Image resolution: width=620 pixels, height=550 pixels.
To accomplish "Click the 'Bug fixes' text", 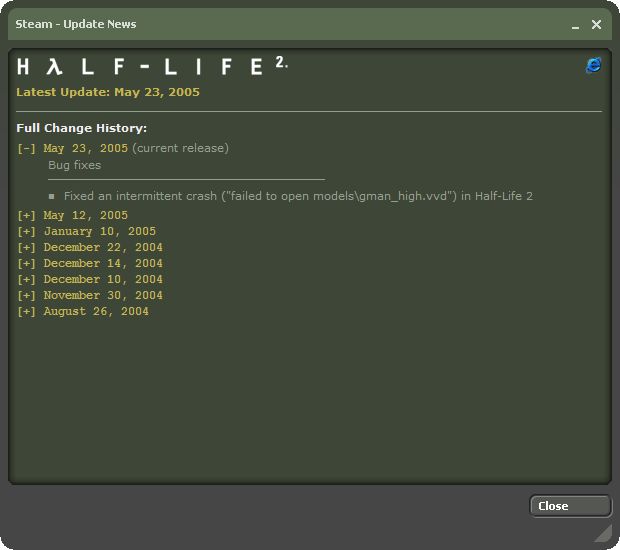I will pyautogui.click(x=74, y=165).
